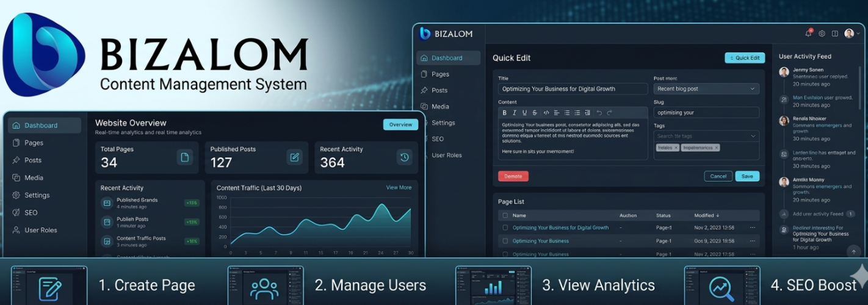Click the Slug field reading optimizing your
Screen dimensions: 868x305
click(706, 113)
